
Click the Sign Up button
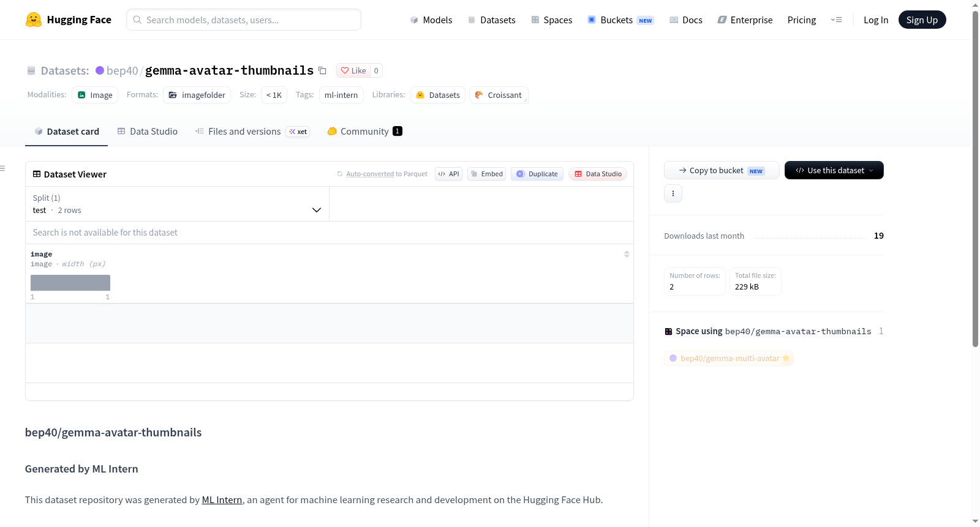(922, 20)
